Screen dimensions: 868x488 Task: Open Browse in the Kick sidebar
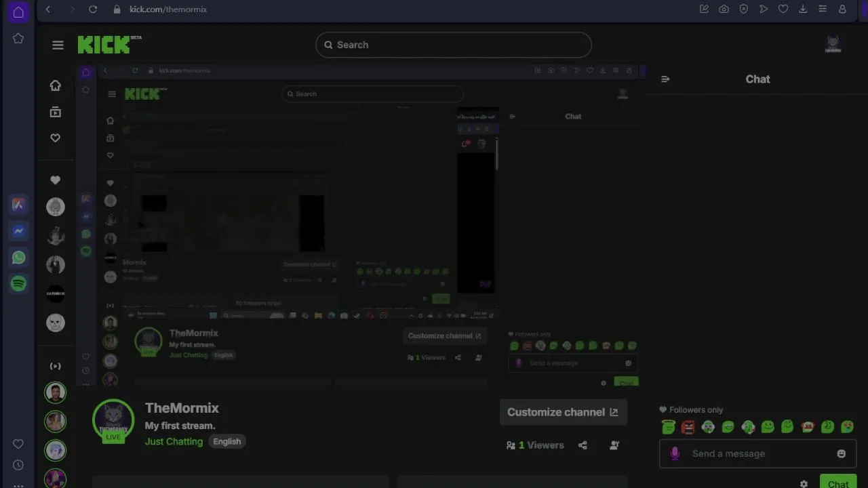point(55,112)
